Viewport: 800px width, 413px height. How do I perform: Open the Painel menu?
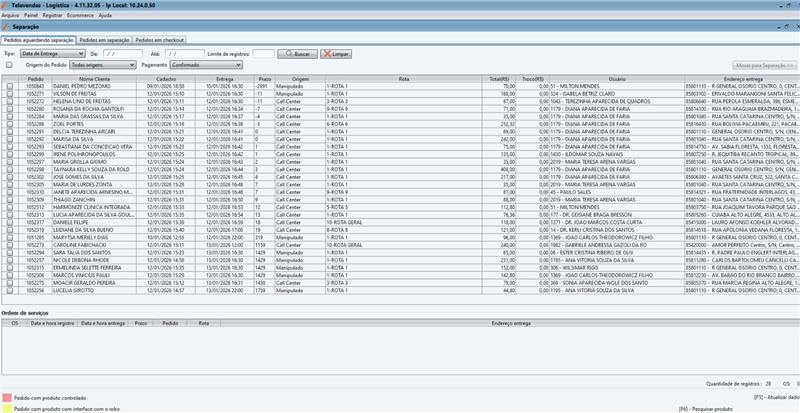[31, 16]
